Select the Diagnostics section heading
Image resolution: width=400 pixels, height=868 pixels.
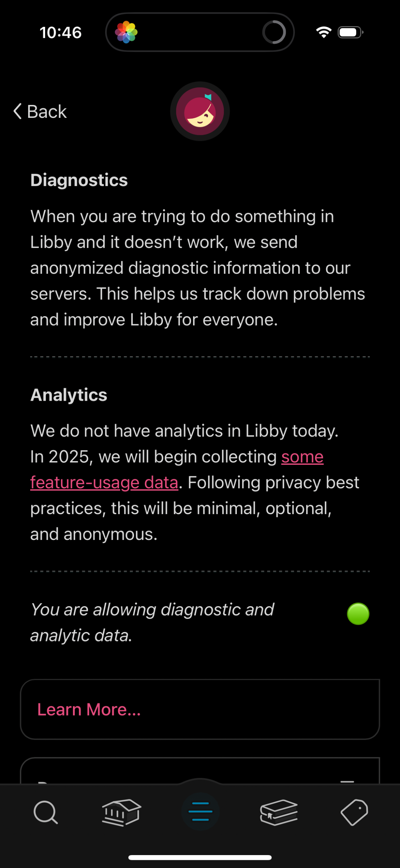pyautogui.click(x=79, y=180)
